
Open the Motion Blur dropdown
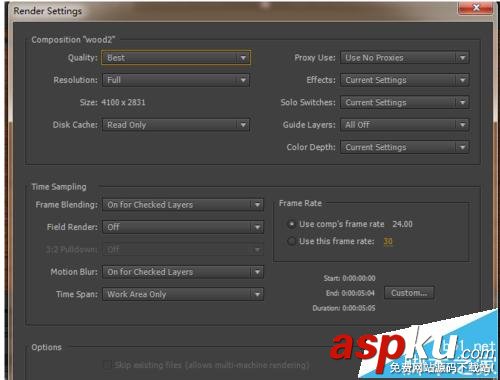tap(183, 272)
